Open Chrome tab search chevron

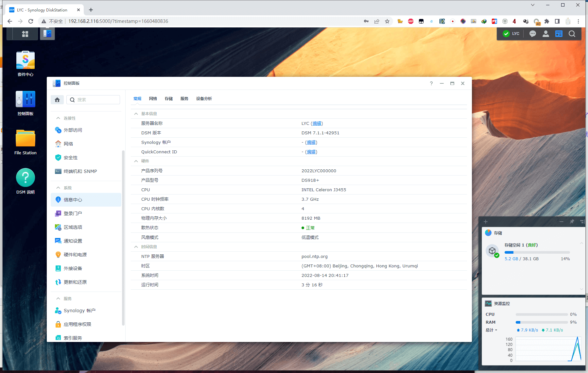533,5
